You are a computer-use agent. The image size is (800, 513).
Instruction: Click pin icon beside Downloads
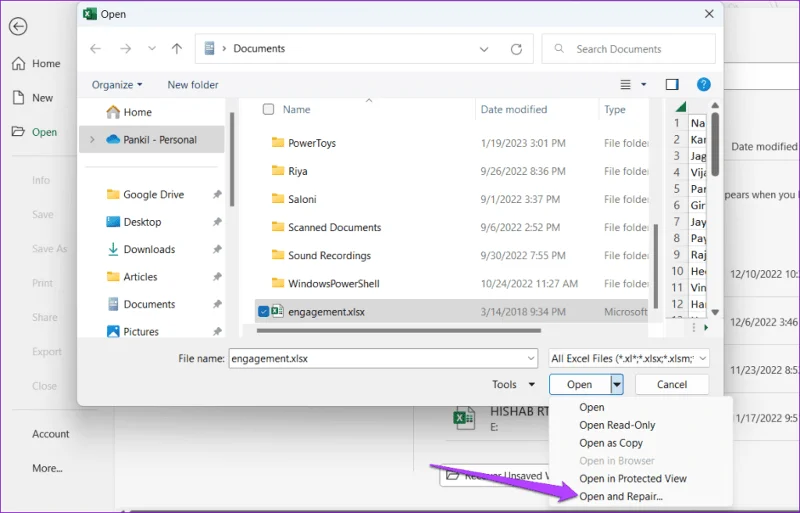[217, 250]
